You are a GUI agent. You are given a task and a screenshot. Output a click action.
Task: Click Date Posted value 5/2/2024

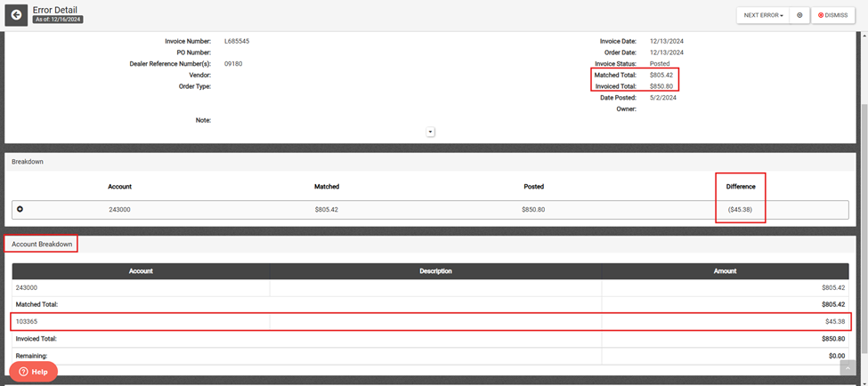(662, 97)
